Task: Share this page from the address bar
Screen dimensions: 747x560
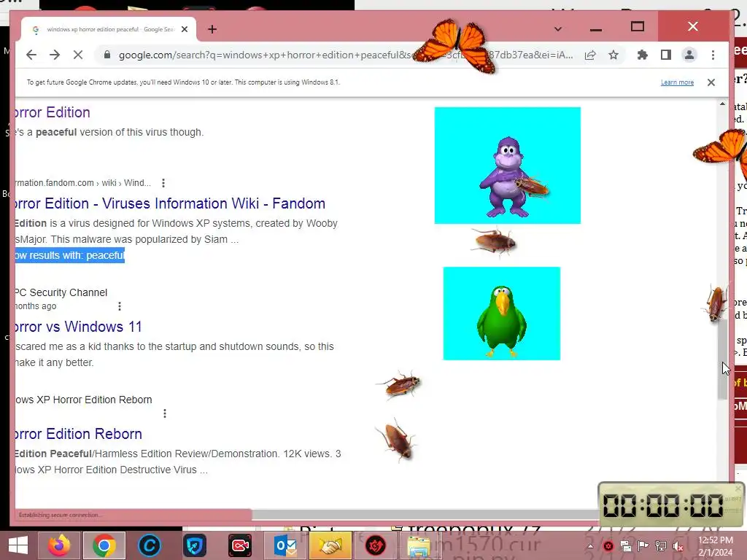Action: [x=590, y=55]
